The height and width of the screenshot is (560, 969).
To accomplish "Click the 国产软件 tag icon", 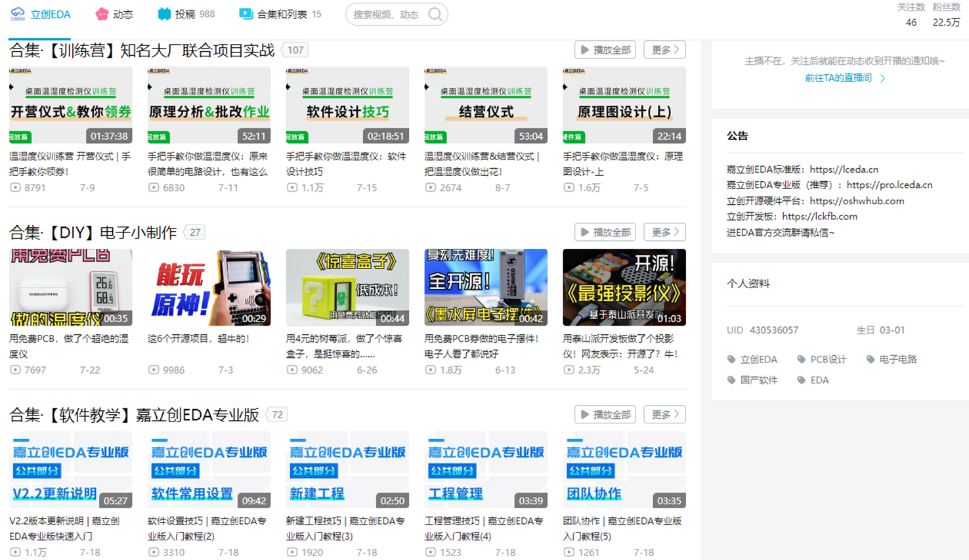I will (x=731, y=380).
